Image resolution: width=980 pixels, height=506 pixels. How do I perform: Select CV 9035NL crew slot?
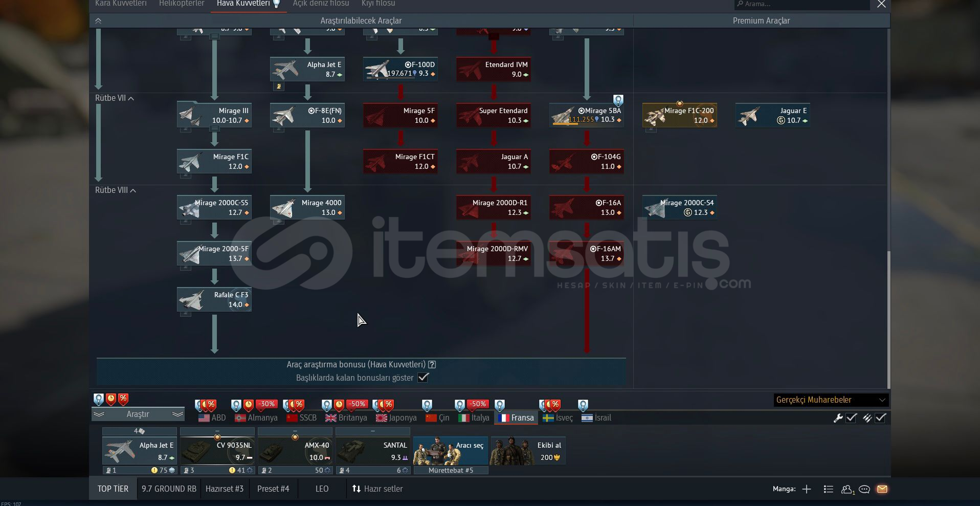coord(217,451)
